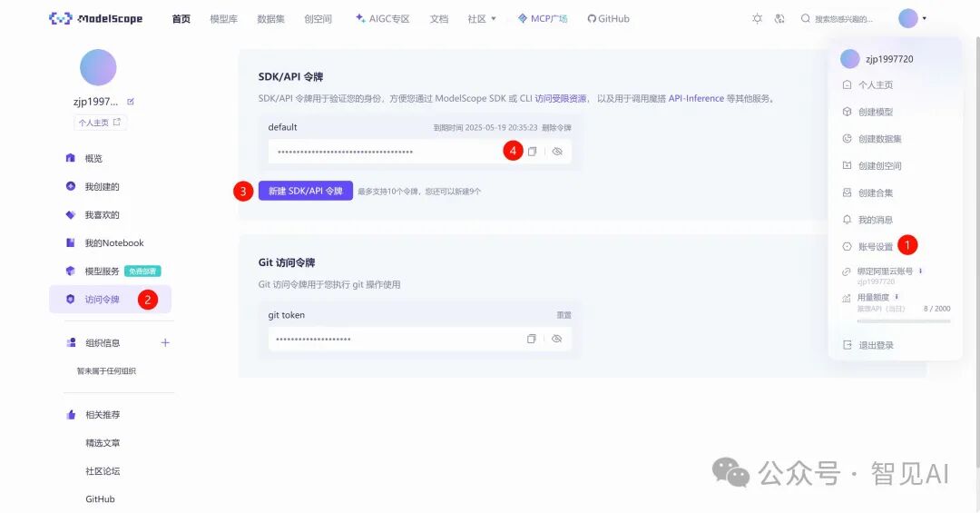
Task: Open the GitHub link in the sidebar
Action: [x=100, y=499]
